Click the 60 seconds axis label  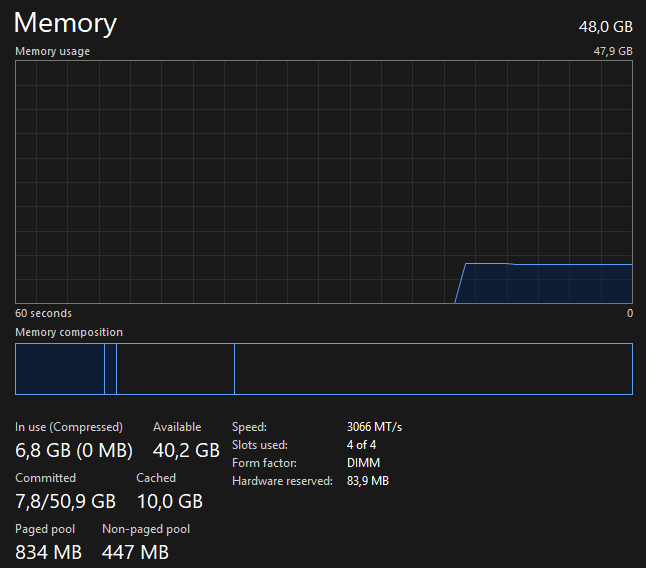point(43,313)
